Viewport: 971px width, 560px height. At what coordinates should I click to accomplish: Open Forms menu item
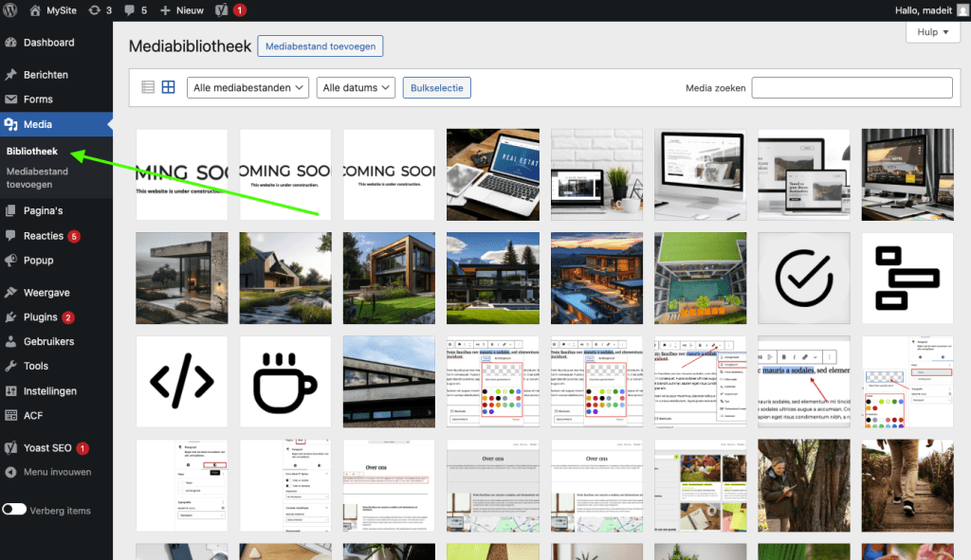coord(56,99)
